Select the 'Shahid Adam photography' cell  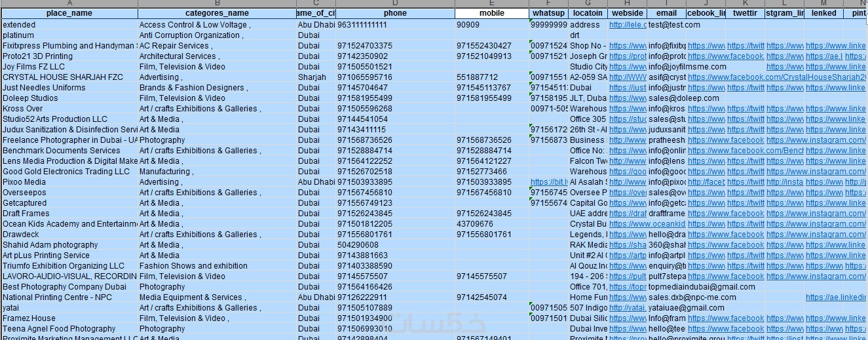pyautogui.click(x=69, y=245)
